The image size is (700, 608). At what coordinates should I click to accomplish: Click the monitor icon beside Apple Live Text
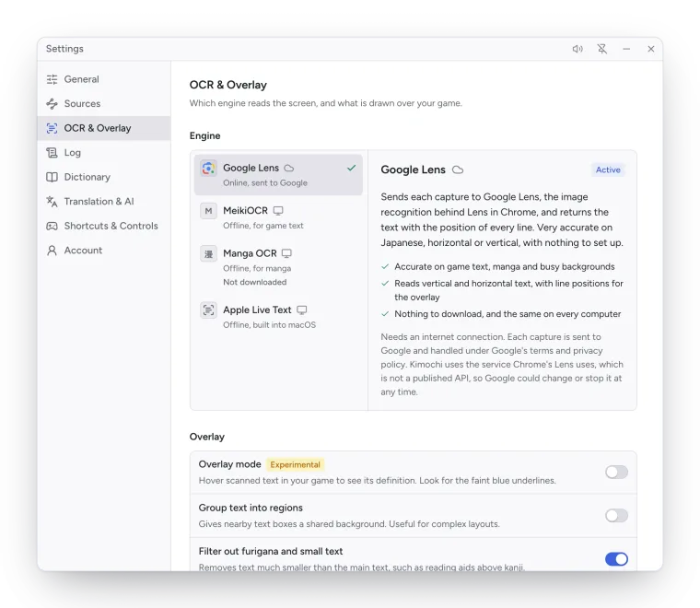pos(302,310)
